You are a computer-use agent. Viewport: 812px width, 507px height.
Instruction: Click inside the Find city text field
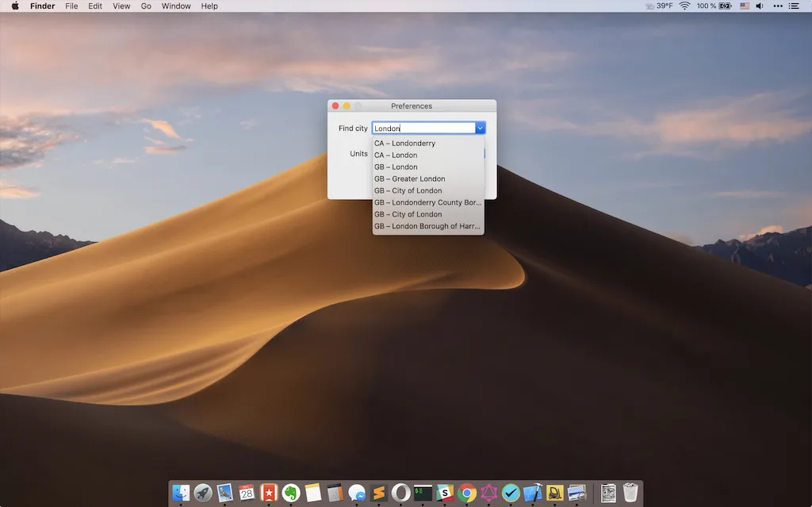(x=423, y=128)
